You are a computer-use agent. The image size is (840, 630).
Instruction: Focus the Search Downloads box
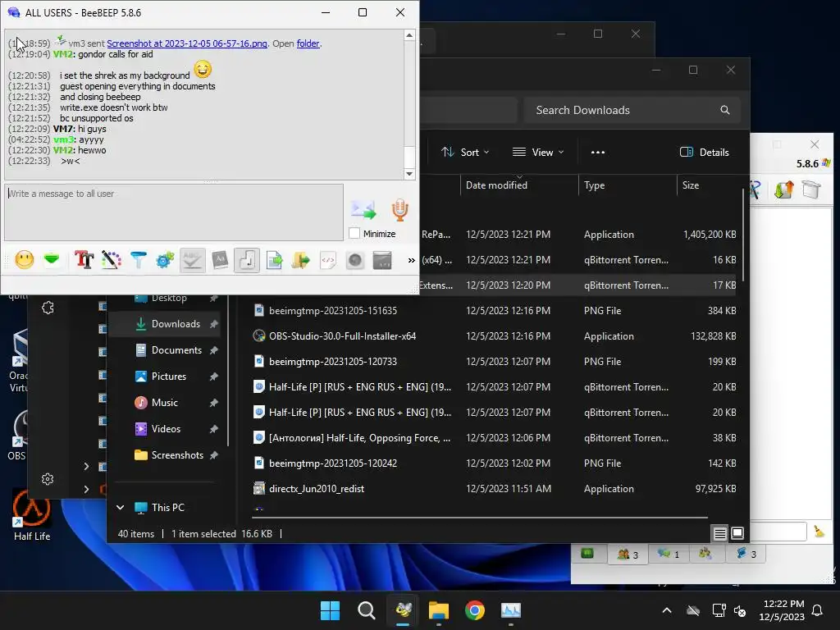tap(632, 110)
